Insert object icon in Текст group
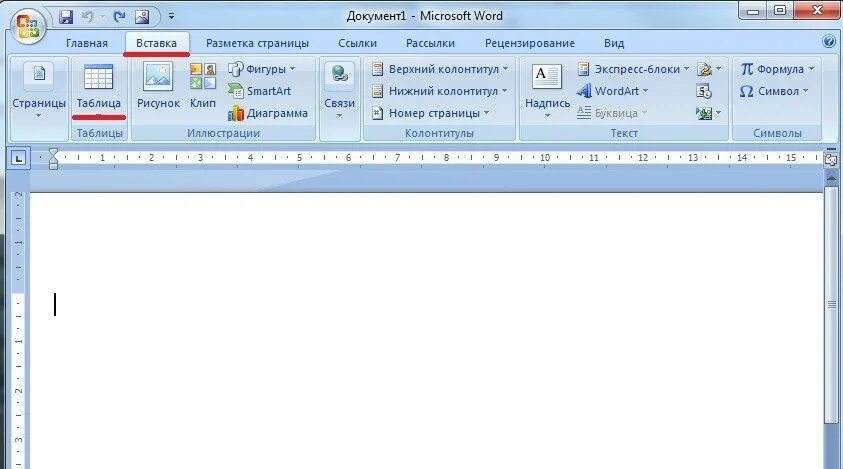Screen dimensions: 843x469 click(709, 113)
